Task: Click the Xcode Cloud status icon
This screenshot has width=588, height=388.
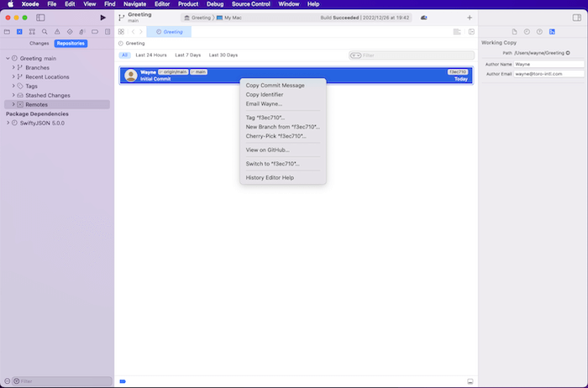Action: click(423, 18)
